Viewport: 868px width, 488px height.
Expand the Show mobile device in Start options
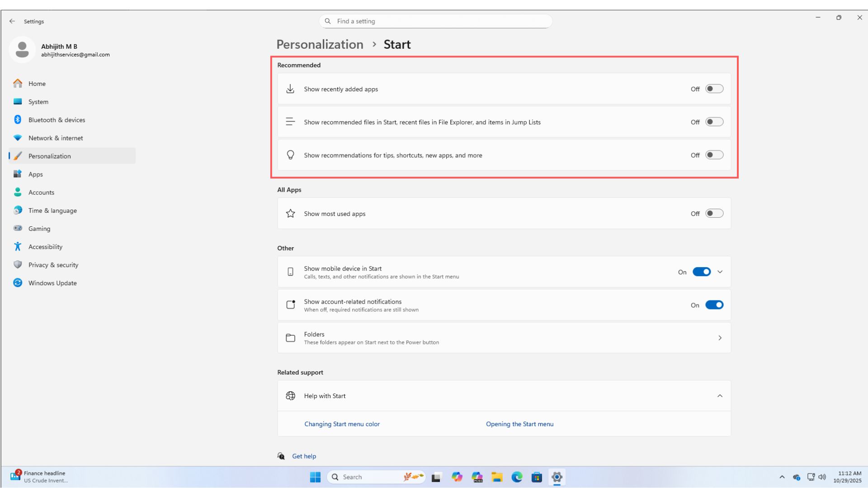720,272
